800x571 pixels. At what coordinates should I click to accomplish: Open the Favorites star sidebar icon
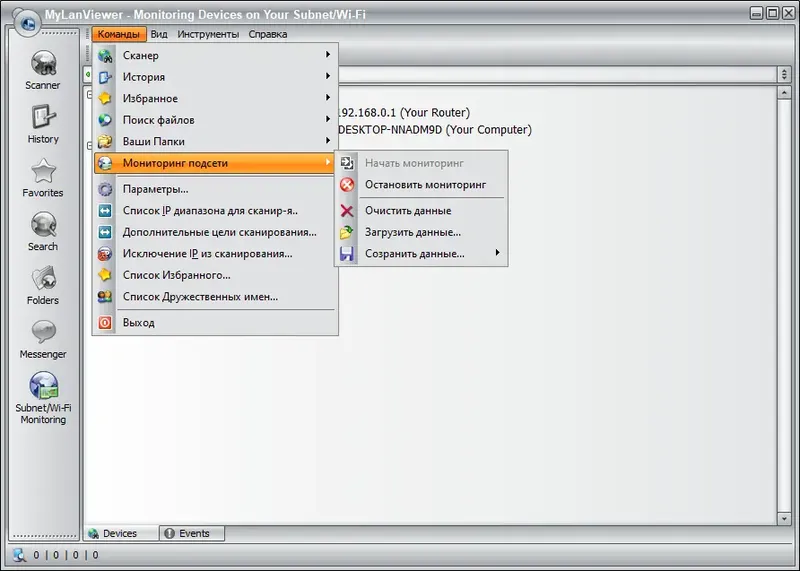(x=43, y=171)
